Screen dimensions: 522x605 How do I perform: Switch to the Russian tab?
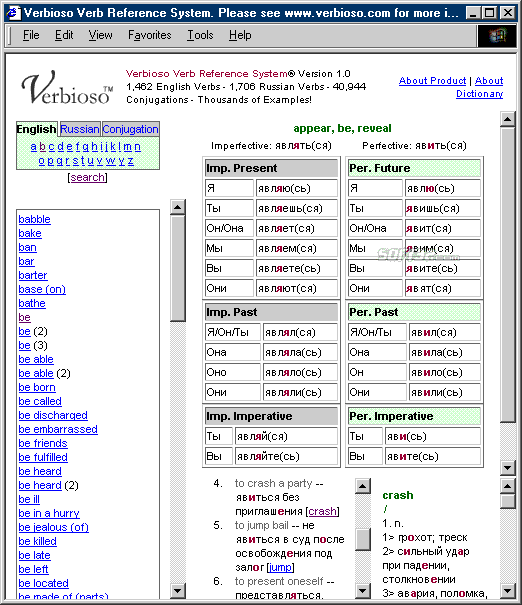80,129
